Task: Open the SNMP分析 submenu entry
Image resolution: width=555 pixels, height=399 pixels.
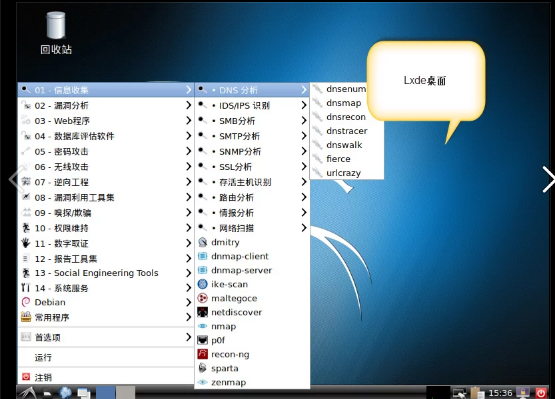Action: [x=252, y=151]
